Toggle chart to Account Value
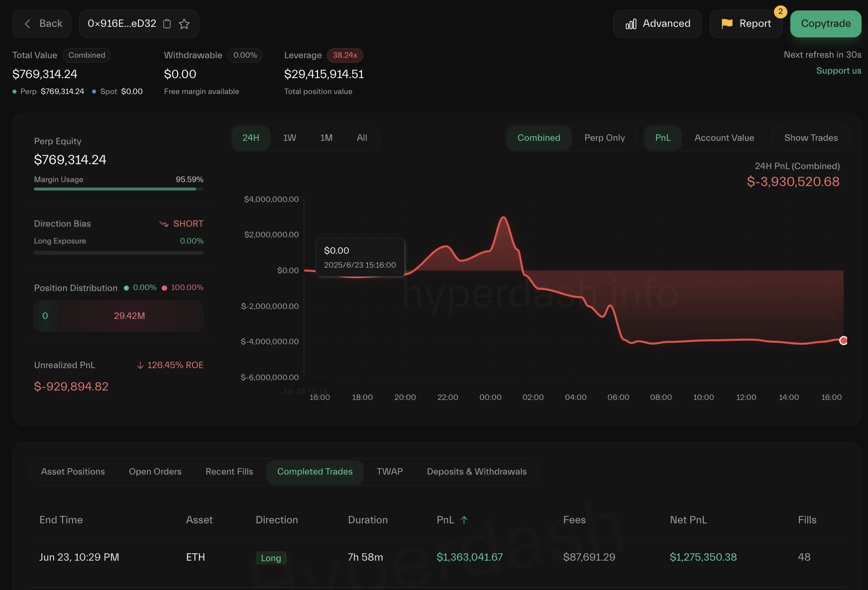Viewport: 868px width, 590px height. [x=724, y=138]
